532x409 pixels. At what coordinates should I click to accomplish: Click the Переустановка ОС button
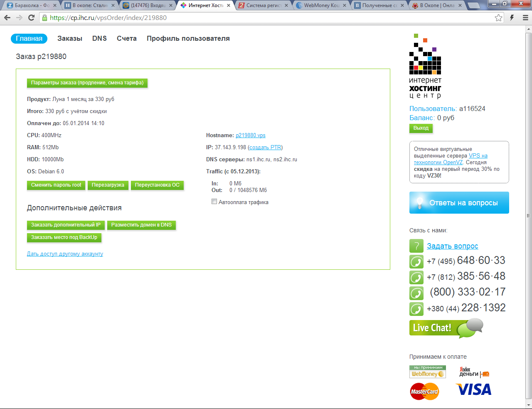157,185
